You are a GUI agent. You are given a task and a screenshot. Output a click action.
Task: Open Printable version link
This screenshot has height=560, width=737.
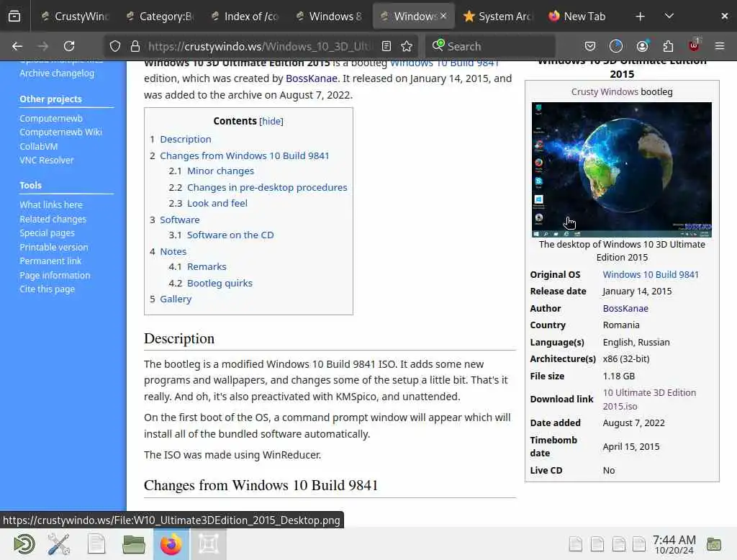coord(53,248)
